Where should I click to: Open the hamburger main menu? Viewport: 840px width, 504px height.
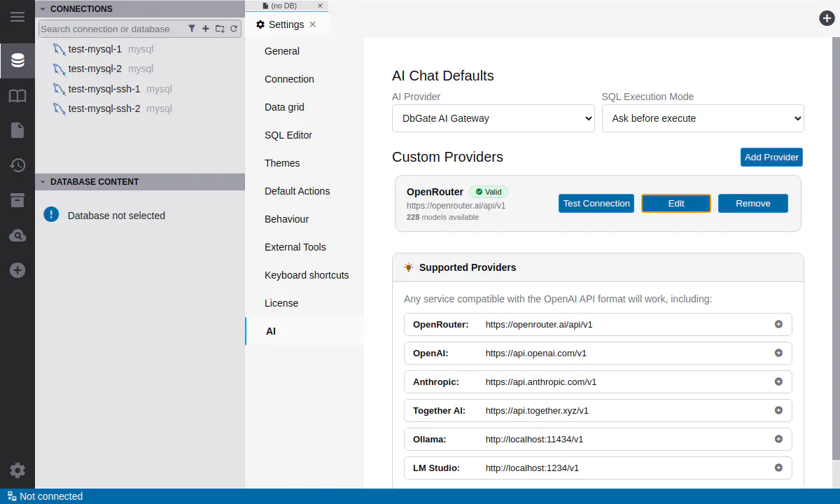click(x=17, y=17)
